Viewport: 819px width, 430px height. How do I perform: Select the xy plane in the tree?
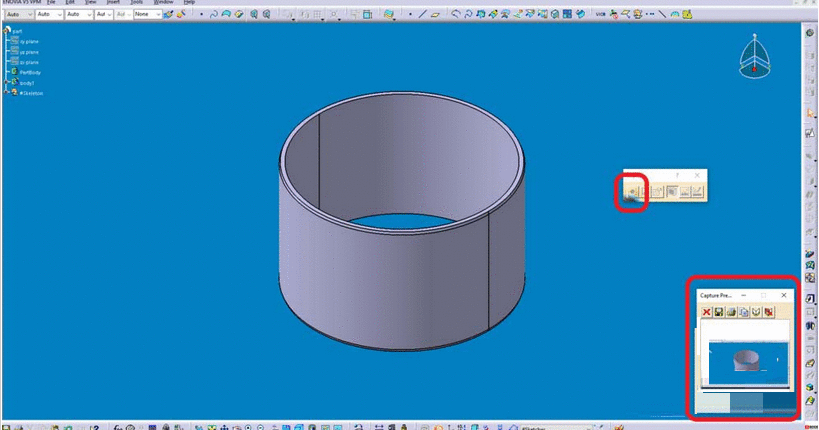29,41
